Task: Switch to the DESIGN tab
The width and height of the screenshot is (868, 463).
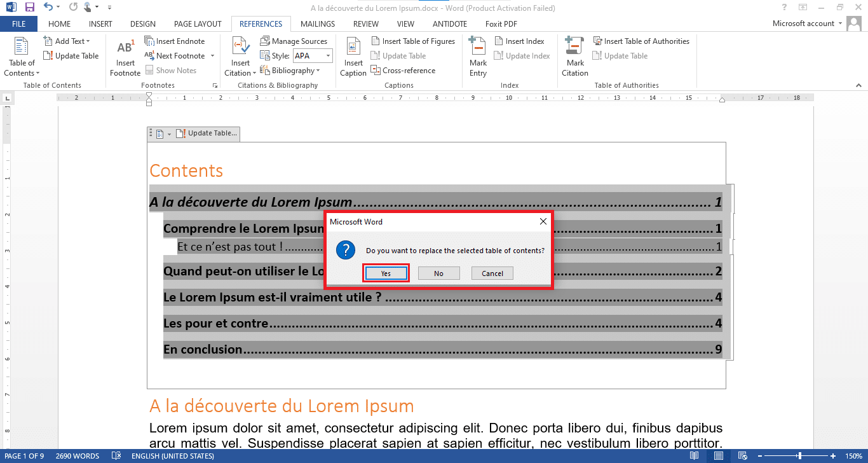Action: pyautogui.click(x=143, y=24)
